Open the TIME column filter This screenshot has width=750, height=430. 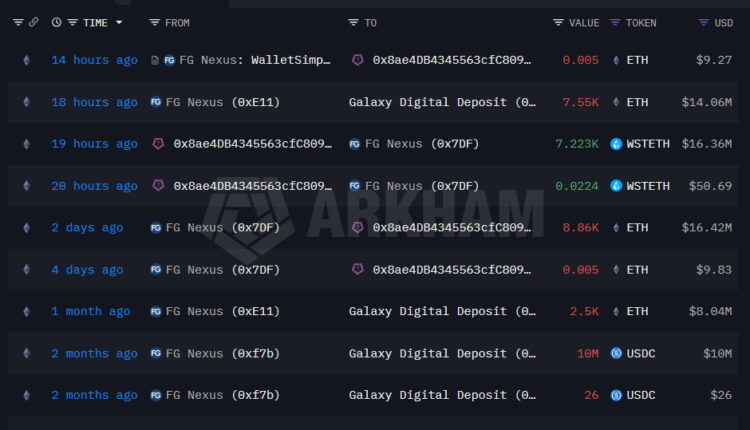(x=73, y=22)
